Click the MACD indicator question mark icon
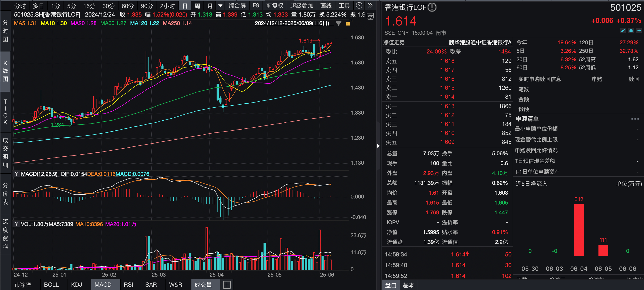Screen dimensions: 644x290 click(x=16, y=174)
